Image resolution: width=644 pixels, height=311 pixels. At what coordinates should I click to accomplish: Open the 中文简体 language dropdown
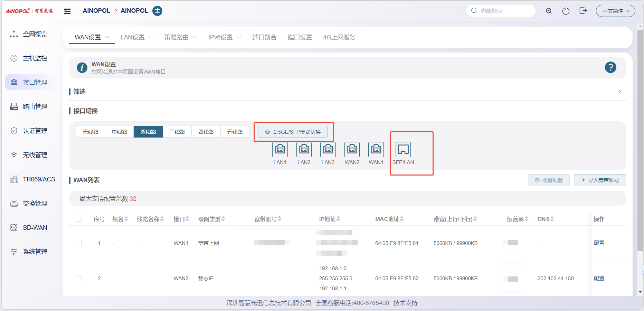615,11
